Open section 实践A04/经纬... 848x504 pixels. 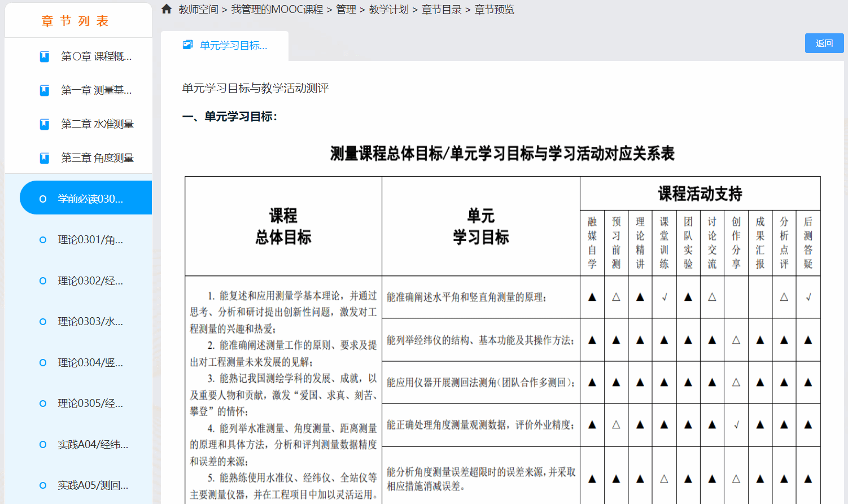(93, 445)
